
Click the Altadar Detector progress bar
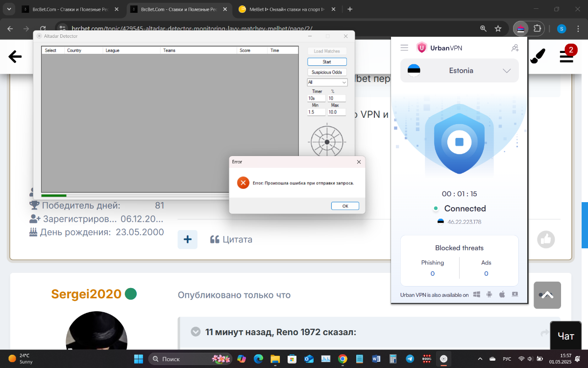tap(135, 196)
